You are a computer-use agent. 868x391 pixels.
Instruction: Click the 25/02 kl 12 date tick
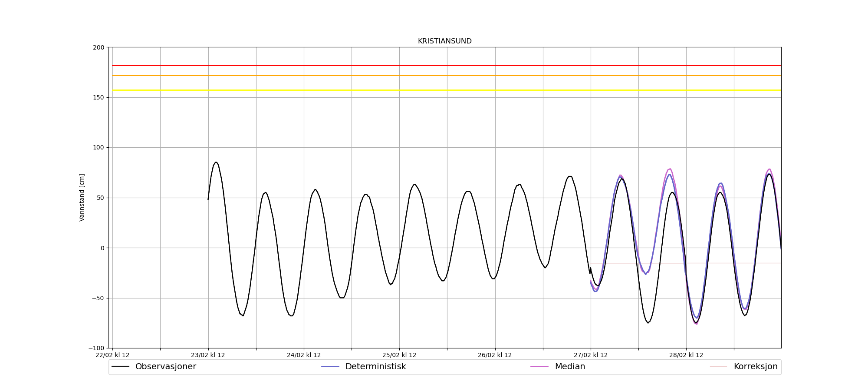point(399,355)
